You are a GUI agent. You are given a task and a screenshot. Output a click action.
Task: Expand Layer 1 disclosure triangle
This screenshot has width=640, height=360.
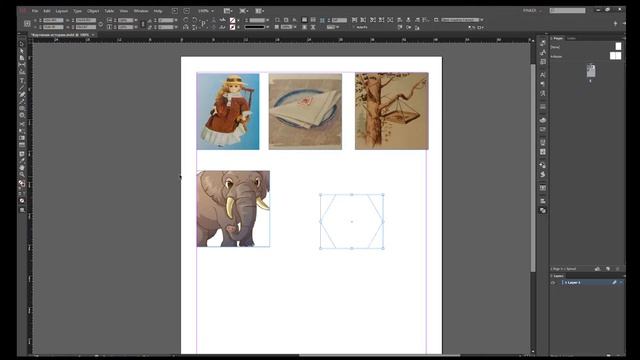(x=566, y=282)
